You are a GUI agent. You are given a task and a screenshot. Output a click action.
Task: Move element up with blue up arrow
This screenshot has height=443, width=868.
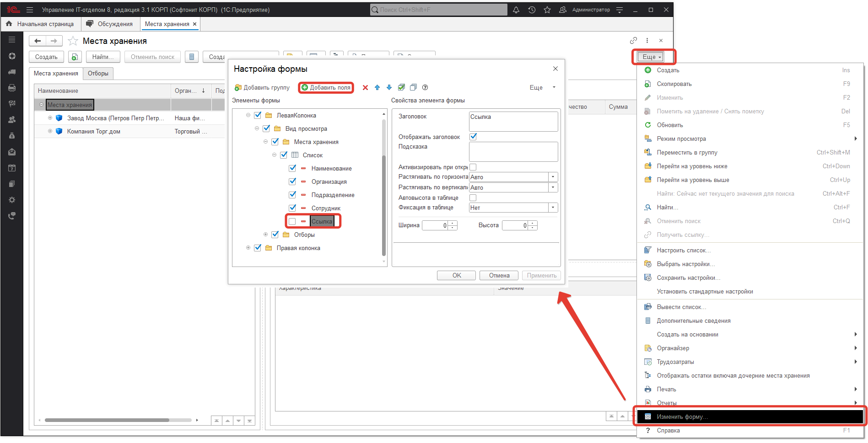point(377,88)
